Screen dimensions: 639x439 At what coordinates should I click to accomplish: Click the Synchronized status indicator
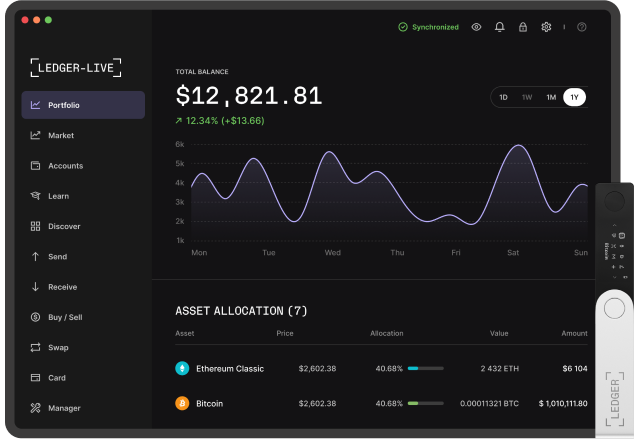click(428, 27)
